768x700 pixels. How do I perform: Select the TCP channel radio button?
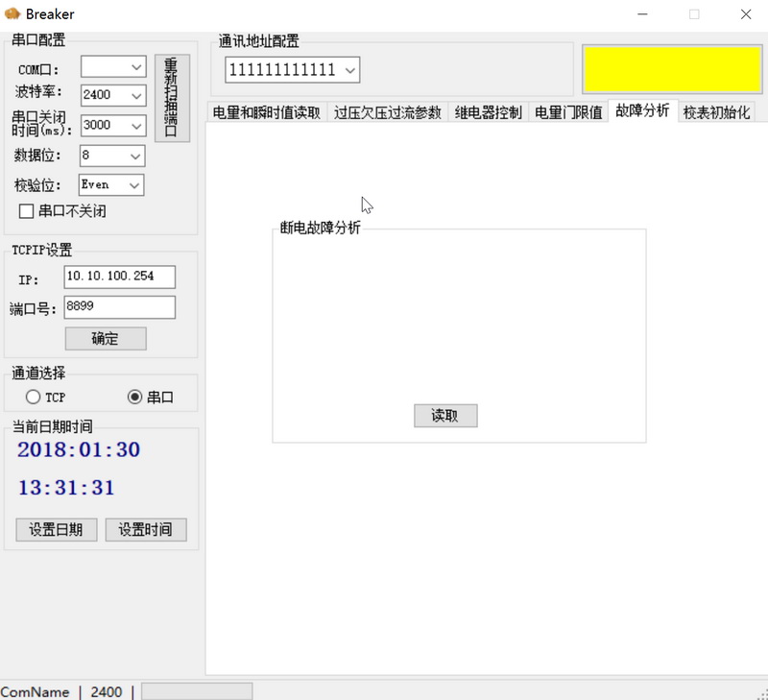click(34, 398)
